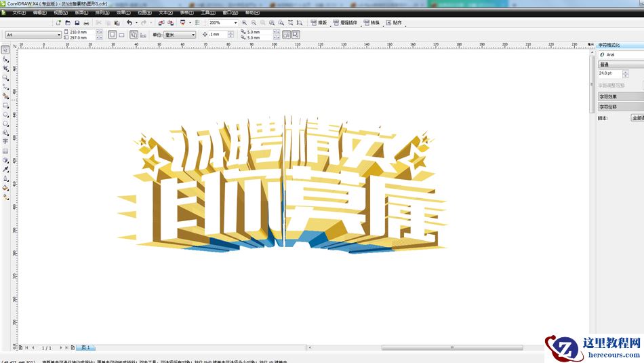Click the 贴齐 toolbar button
The height and width of the screenshot is (363, 644).
coord(394,22)
